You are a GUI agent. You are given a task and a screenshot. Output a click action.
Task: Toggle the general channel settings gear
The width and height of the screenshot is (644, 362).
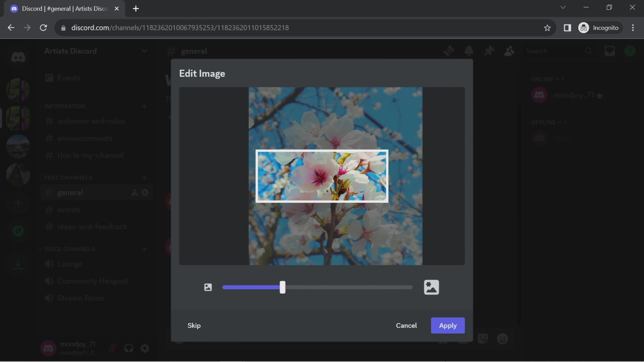(x=145, y=192)
